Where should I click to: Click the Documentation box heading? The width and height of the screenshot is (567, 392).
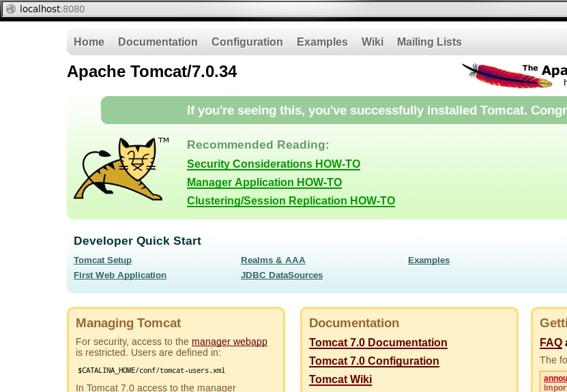pos(354,323)
